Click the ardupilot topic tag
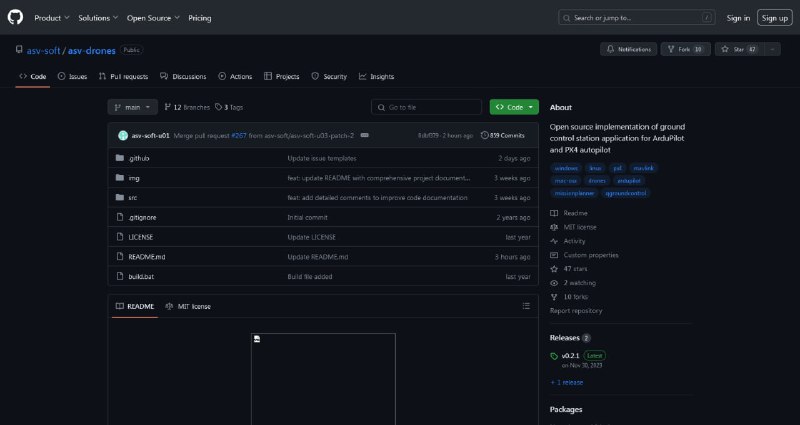800x425 pixels. point(629,181)
